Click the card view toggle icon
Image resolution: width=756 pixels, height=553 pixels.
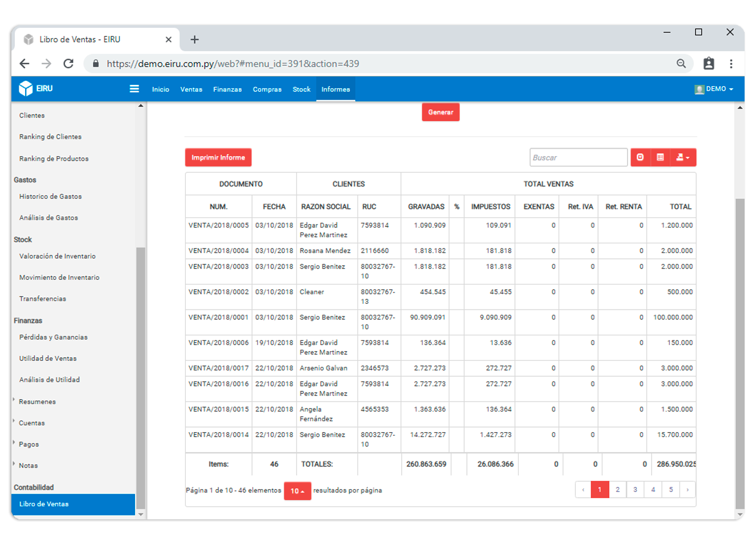pos(660,157)
